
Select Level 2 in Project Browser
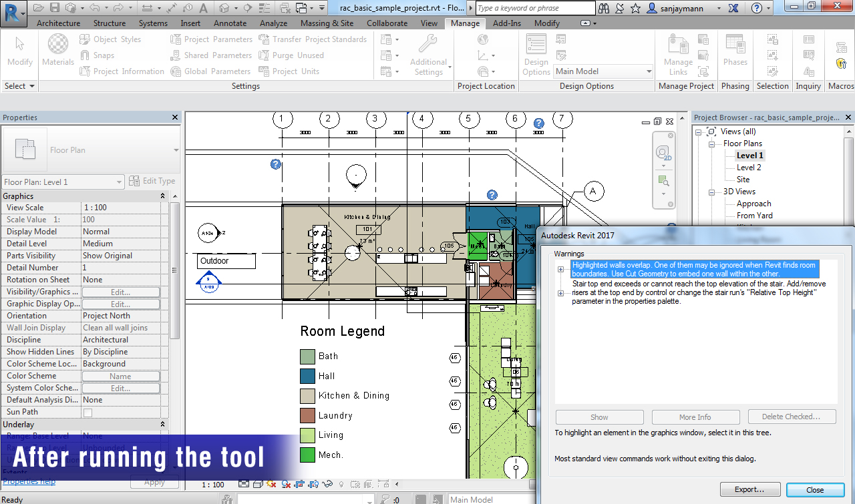click(x=749, y=168)
